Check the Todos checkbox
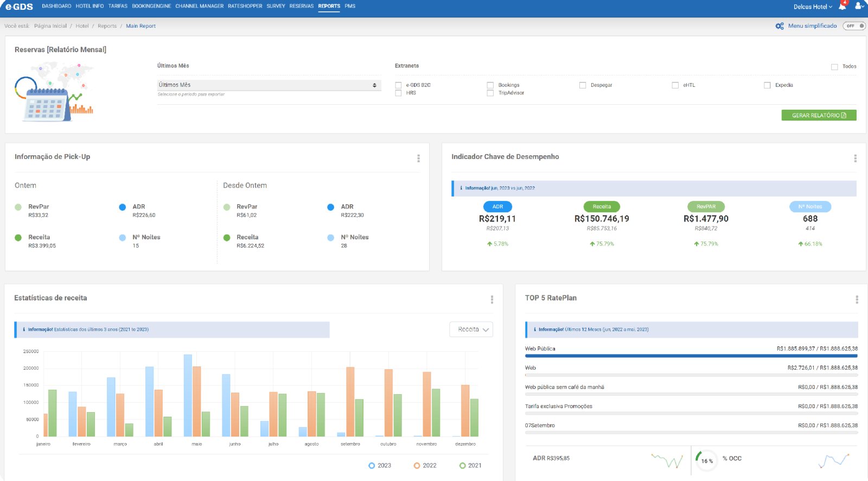The image size is (868, 481). click(x=834, y=67)
